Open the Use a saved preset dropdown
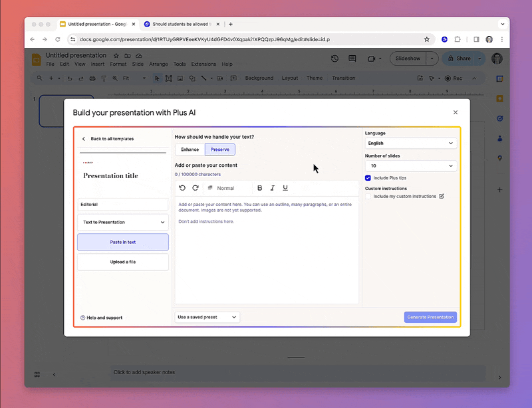 [207, 317]
